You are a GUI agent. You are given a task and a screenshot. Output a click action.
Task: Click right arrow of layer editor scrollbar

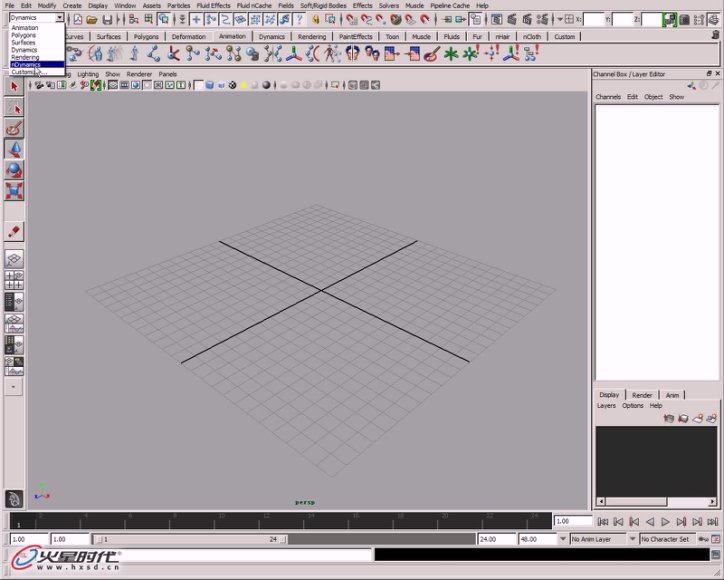click(x=712, y=501)
